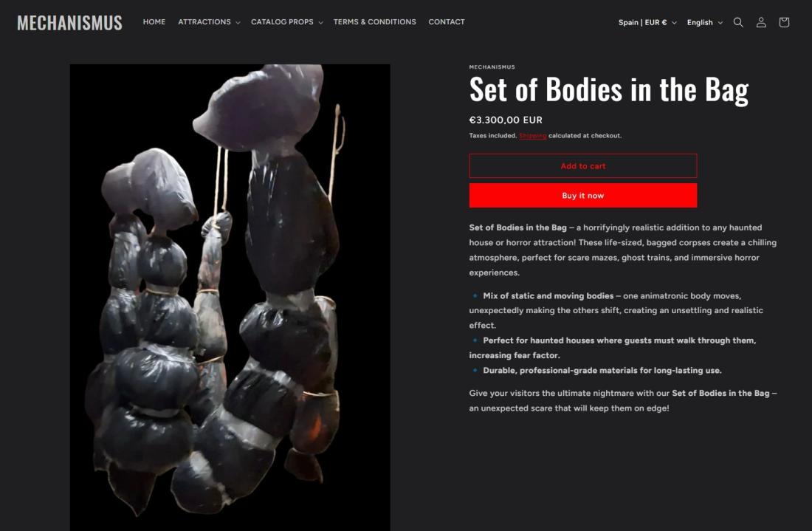This screenshot has width=812, height=531.
Task: Open the account login icon
Action: [761, 22]
